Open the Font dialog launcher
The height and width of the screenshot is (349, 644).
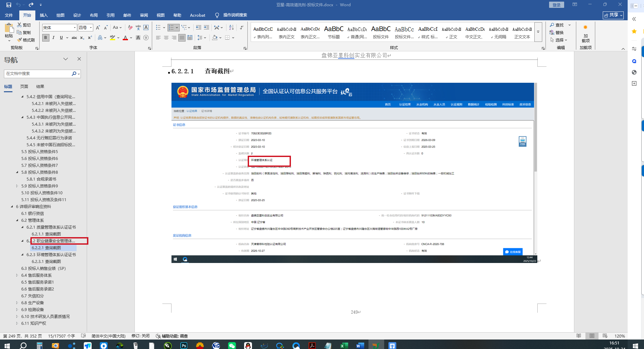tap(150, 48)
